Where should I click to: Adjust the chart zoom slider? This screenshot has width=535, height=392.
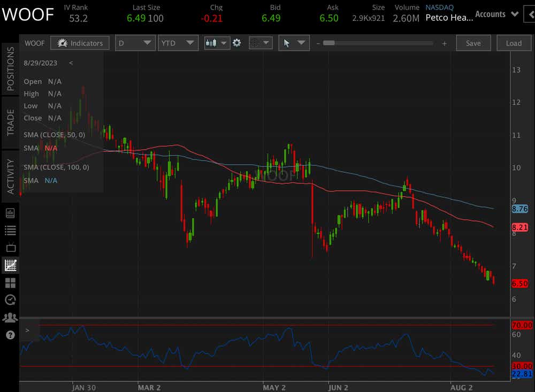[329, 43]
